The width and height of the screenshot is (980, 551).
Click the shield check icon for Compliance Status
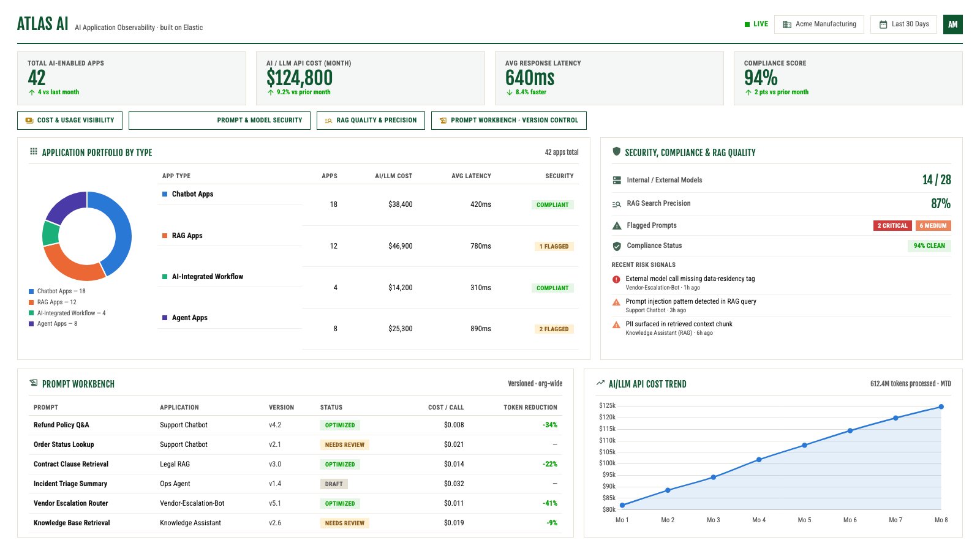coord(617,246)
